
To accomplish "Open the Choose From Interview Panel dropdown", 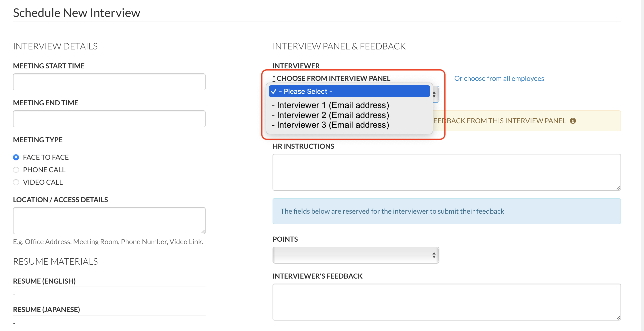I will (434, 94).
